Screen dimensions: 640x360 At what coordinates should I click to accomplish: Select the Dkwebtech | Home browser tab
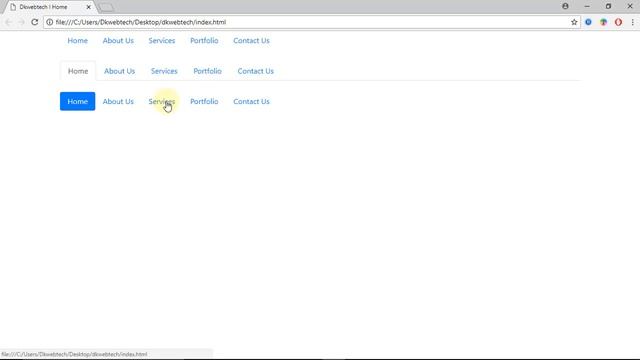tap(49, 7)
